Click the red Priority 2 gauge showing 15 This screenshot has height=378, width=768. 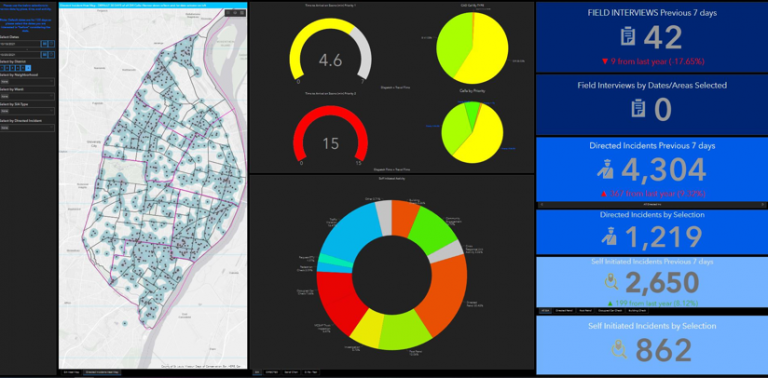tap(331, 132)
